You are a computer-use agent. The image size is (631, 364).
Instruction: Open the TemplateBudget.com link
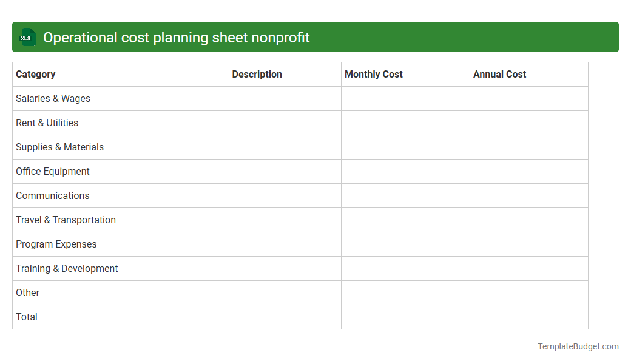tap(578, 346)
